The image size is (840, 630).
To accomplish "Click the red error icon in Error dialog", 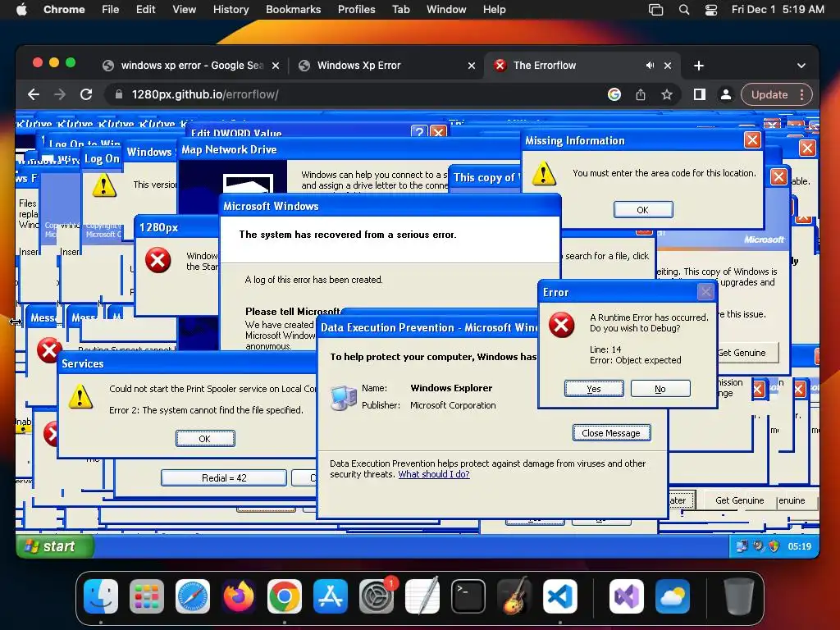I will coord(561,325).
